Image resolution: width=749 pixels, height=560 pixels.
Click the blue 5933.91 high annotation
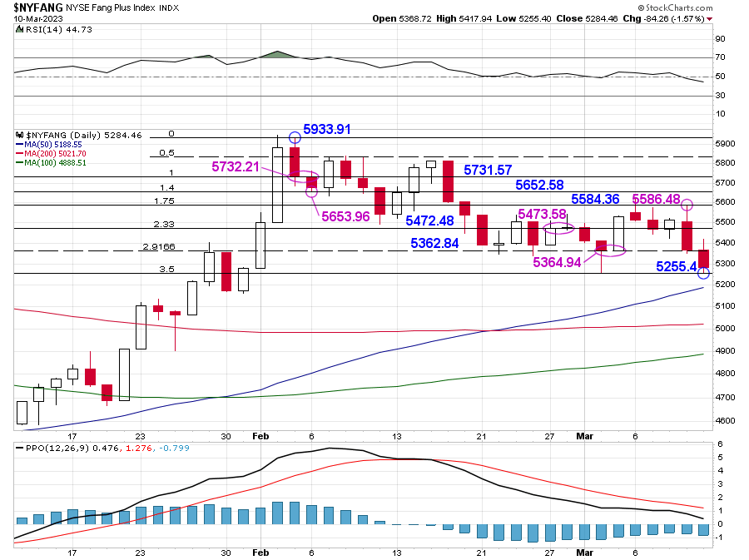327,129
